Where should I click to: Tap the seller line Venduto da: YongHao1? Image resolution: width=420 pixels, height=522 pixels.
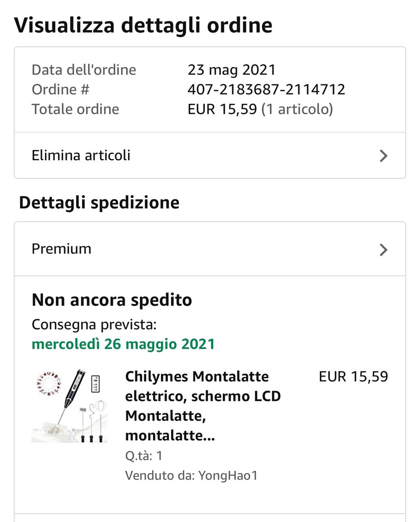point(191,476)
